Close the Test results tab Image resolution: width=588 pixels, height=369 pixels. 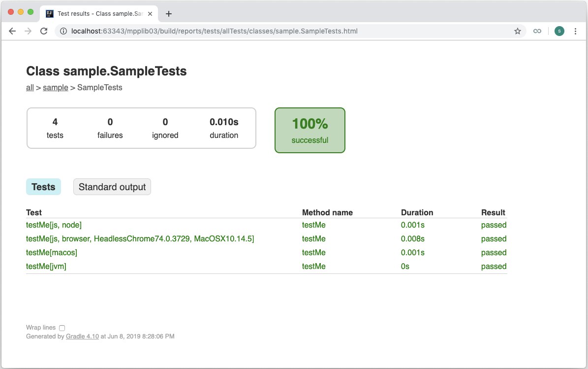[150, 14]
